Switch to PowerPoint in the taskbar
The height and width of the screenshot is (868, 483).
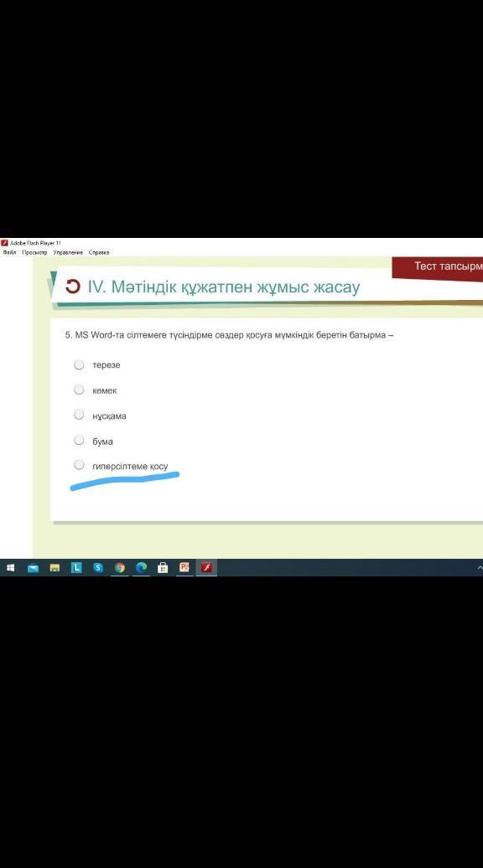[x=184, y=567]
